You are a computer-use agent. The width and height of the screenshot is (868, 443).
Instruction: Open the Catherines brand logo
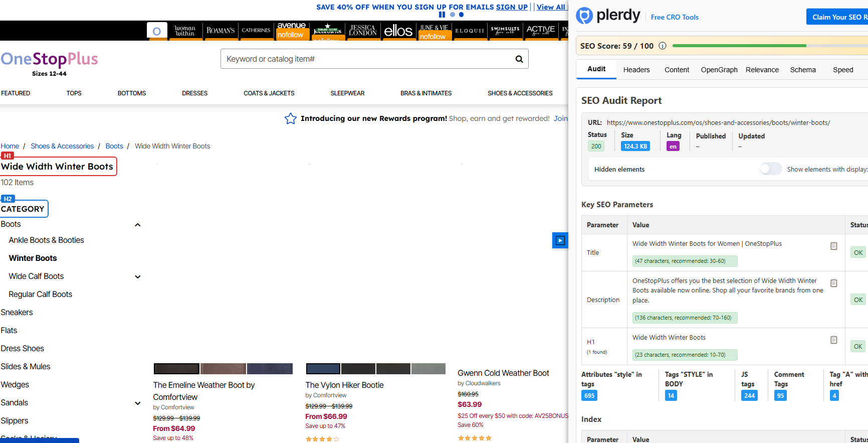coord(256,31)
